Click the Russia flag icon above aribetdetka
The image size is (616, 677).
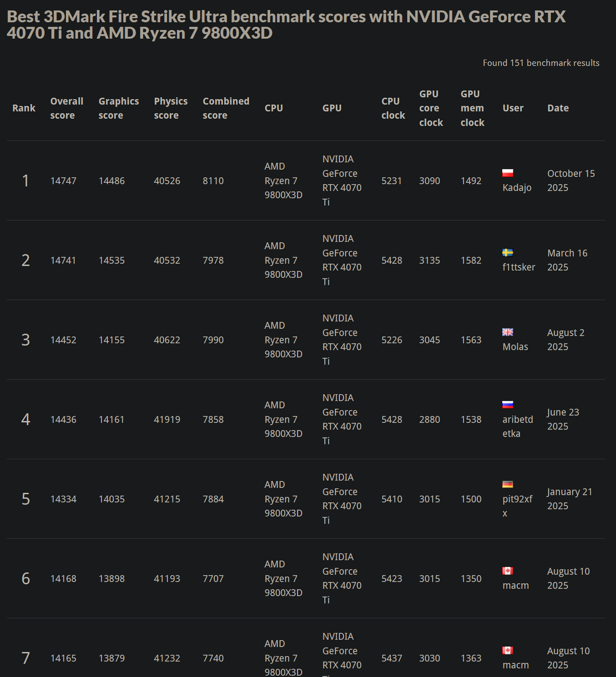(507, 405)
